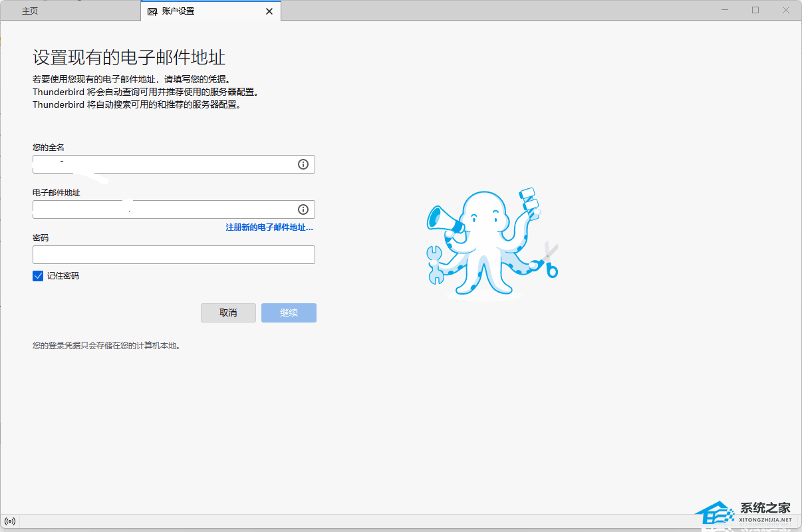Click the 继续 button

tap(289, 313)
